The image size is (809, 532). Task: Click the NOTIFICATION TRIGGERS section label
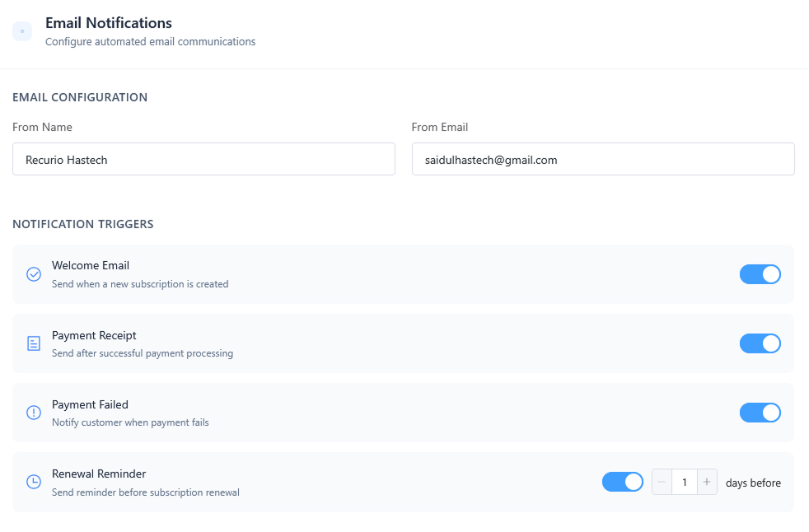click(83, 224)
